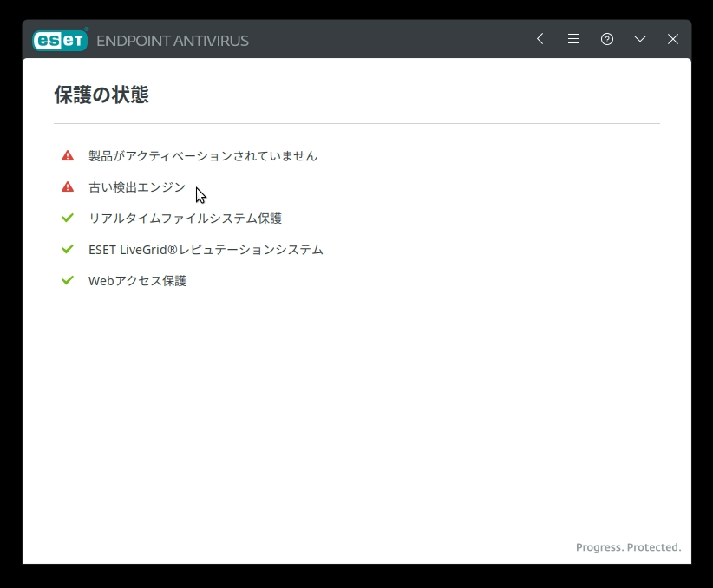Click the ESET logo

pos(60,40)
